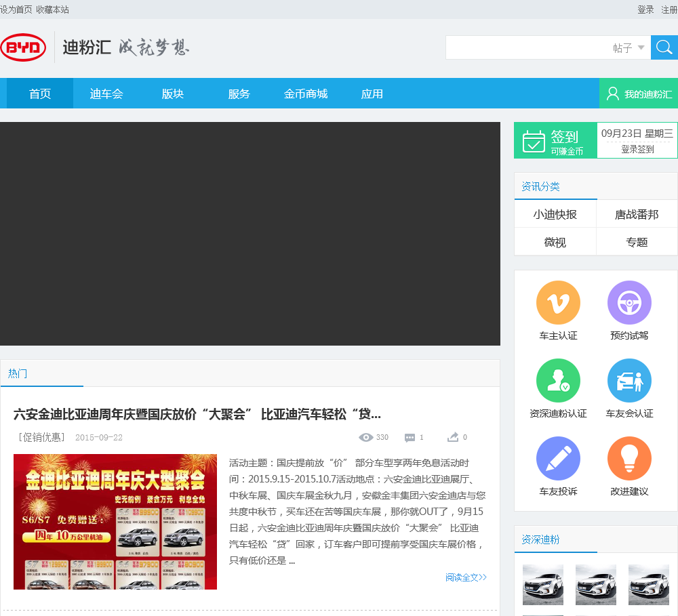The width and height of the screenshot is (678, 616).
Task: Open the 专题 category
Action: pyautogui.click(x=637, y=242)
